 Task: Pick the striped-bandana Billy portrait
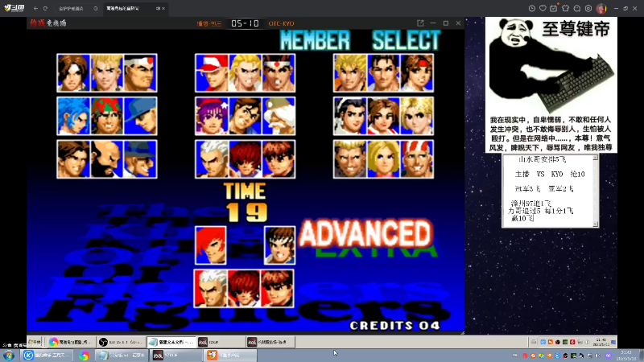click(417, 159)
